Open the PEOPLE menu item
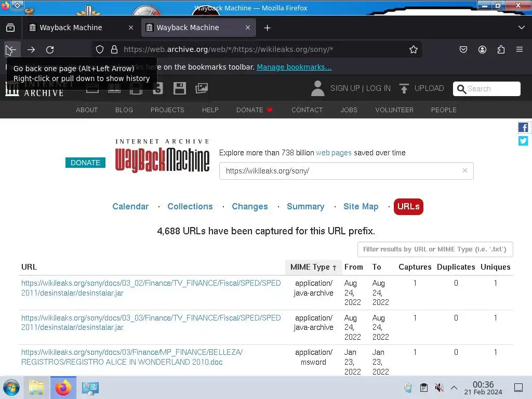This screenshot has width=532, height=399. pyautogui.click(x=444, y=110)
